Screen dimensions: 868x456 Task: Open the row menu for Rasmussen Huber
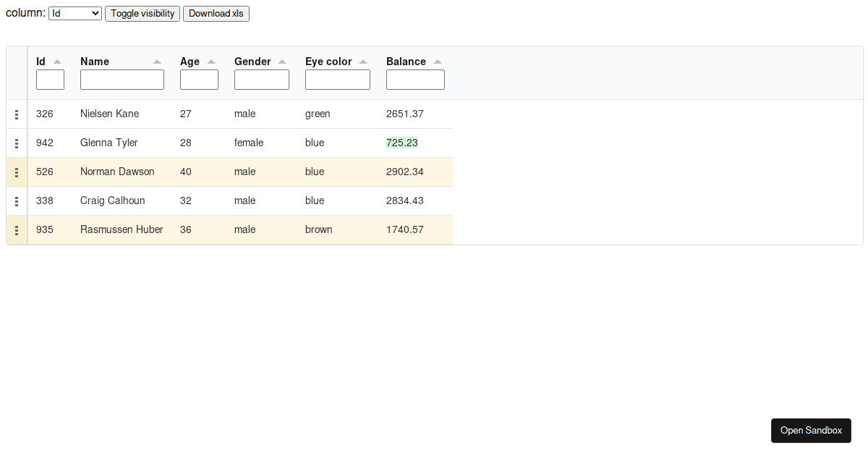[17, 229]
